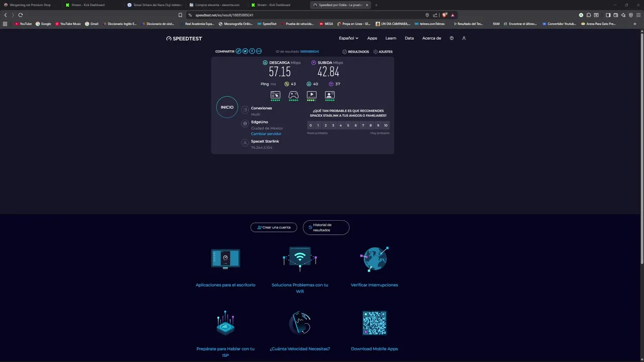
Task: Open the help question mark icon
Action: pyautogui.click(x=451, y=38)
